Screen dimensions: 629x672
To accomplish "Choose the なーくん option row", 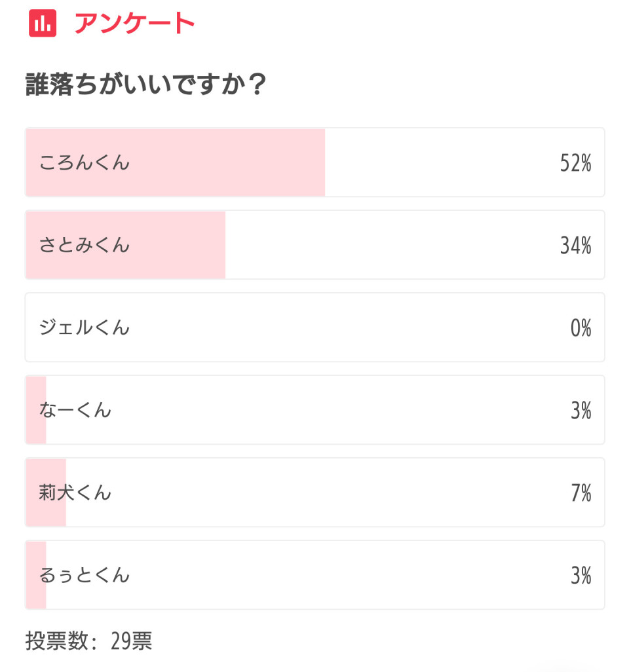I will point(314,410).
